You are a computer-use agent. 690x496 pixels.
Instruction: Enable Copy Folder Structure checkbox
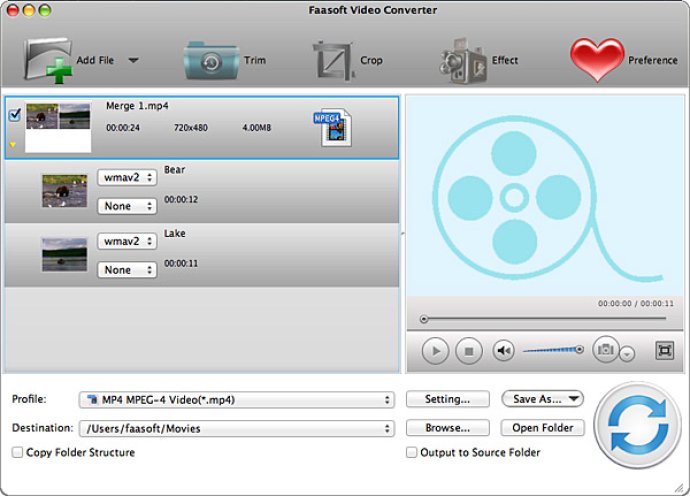(x=17, y=452)
